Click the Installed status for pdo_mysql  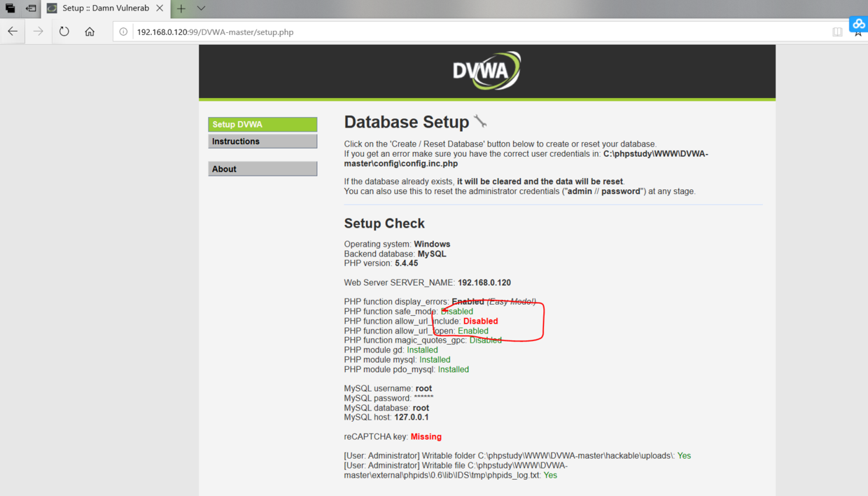(x=454, y=369)
